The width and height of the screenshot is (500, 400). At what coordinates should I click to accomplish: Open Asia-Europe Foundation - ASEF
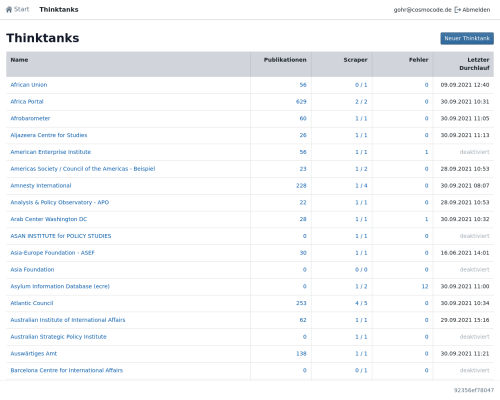tap(52, 253)
